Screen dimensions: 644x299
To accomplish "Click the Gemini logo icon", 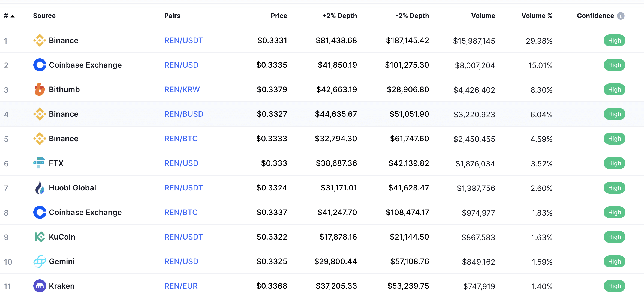I will (x=40, y=261).
